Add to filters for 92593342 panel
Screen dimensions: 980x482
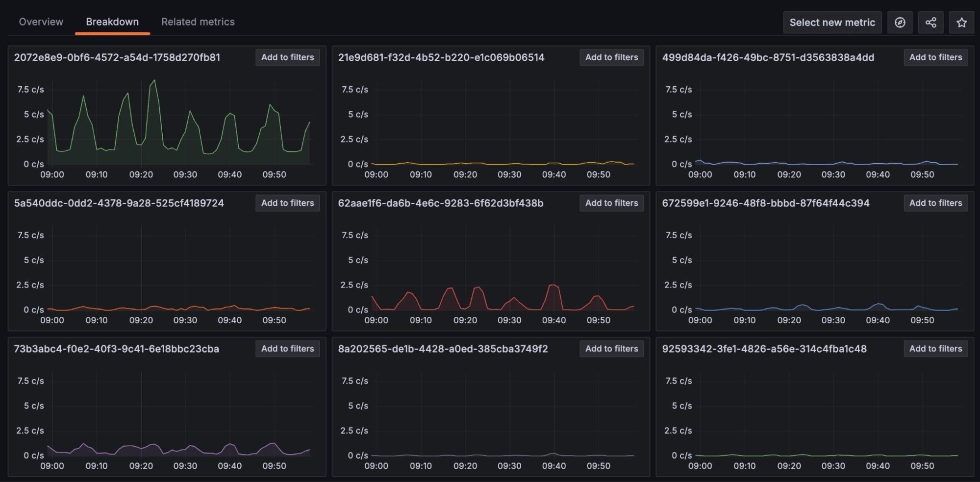coord(935,349)
